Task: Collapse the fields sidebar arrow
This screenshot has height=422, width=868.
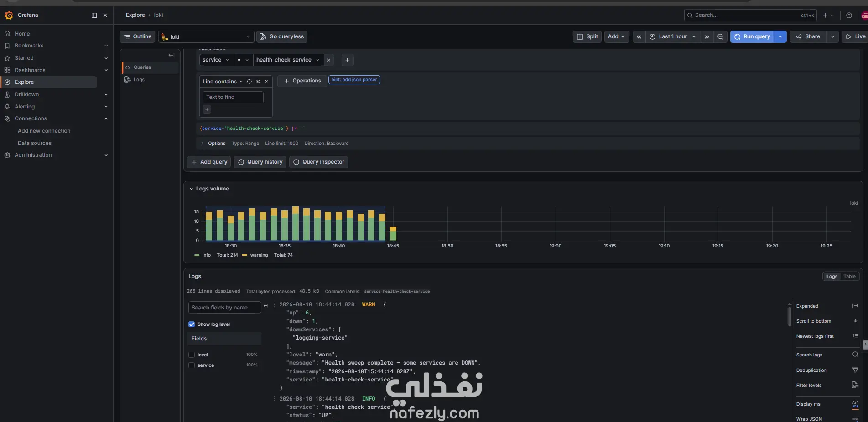Action: tap(266, 306)
